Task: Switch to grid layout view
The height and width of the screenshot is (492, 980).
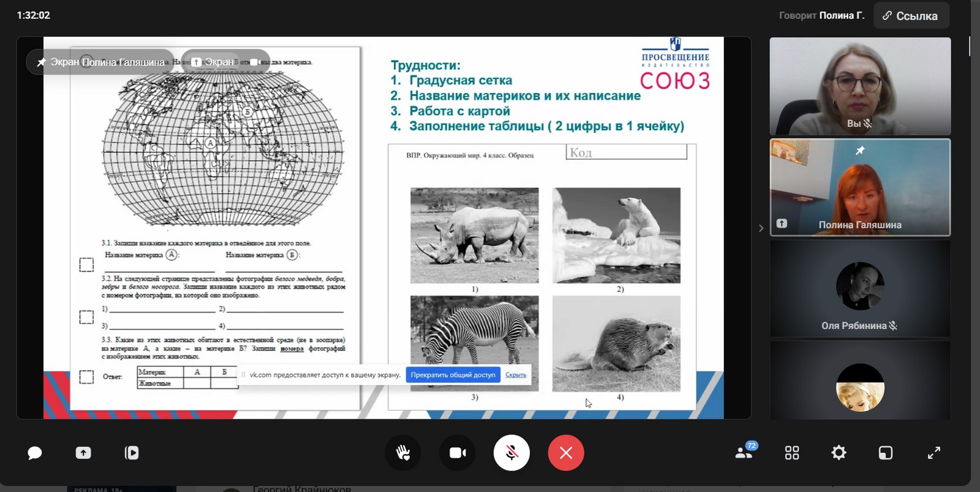Action: pyautogui.click(x=792, y=453)
